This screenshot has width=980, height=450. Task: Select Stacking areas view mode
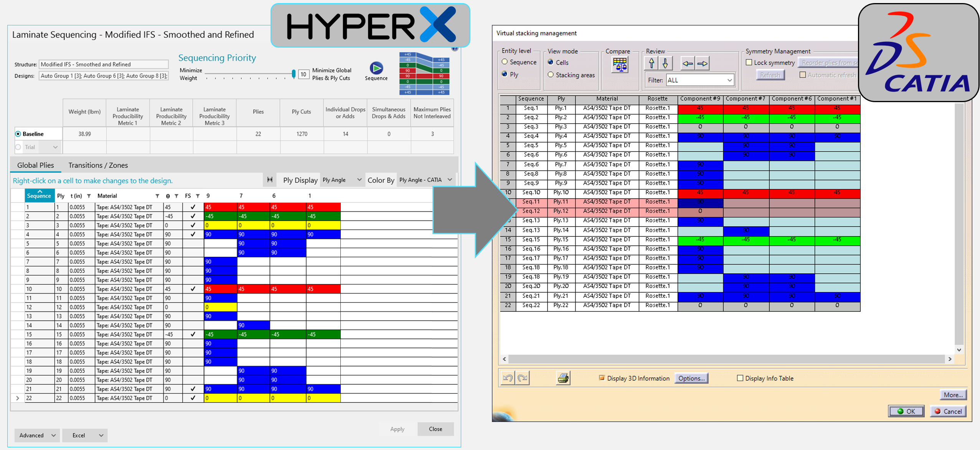pos(551,74)
